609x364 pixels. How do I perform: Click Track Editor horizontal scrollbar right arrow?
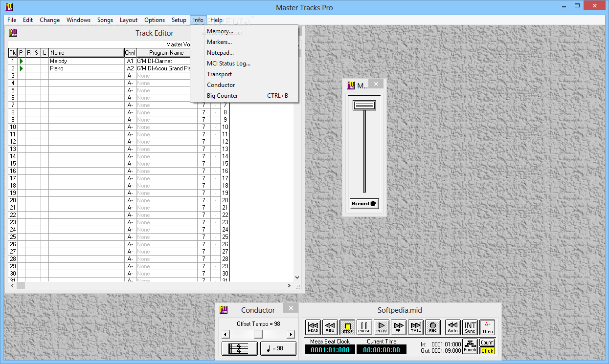tap(290, 286)
